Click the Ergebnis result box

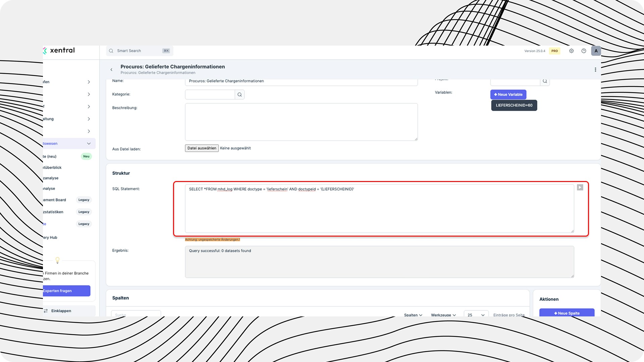coord(379,262)
